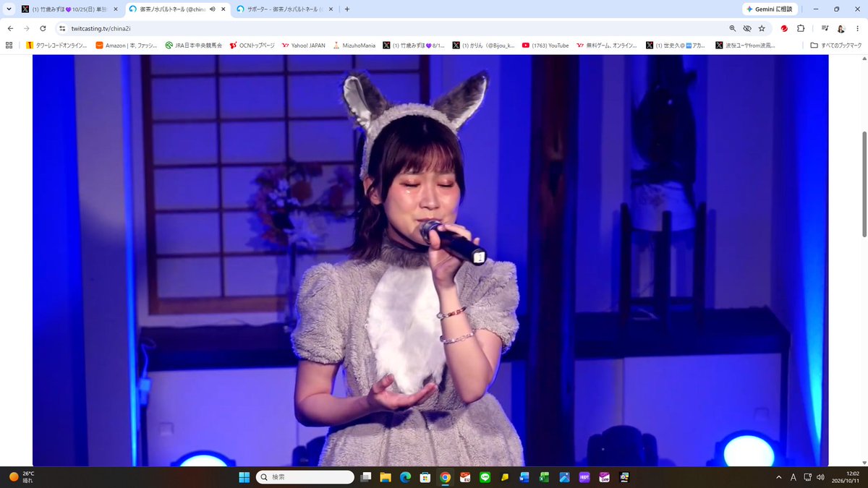Open Microsoft Store from taskbar
Viewport: 868px width, 488px height.
click(x=425, y=477)
